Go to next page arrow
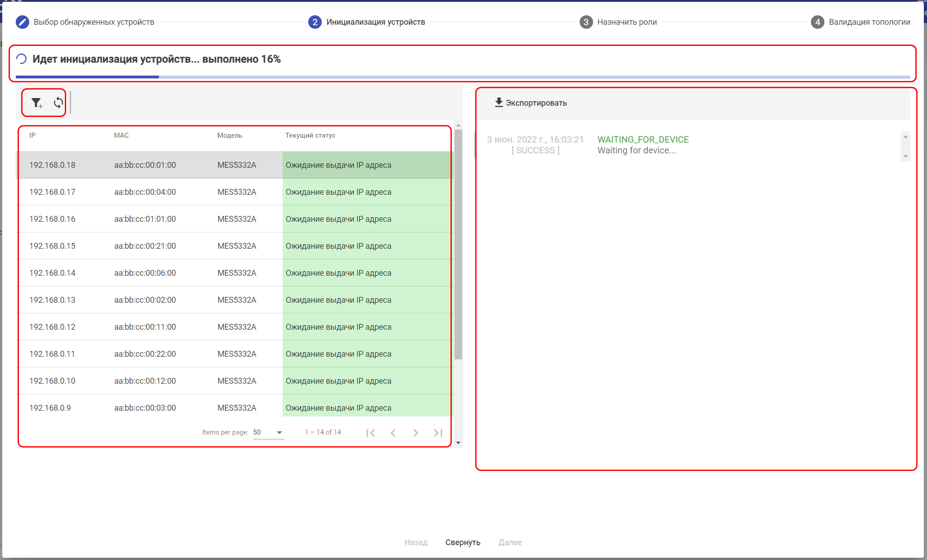The height and width of the screenshot is (560, 927). (x=415, y=433)
